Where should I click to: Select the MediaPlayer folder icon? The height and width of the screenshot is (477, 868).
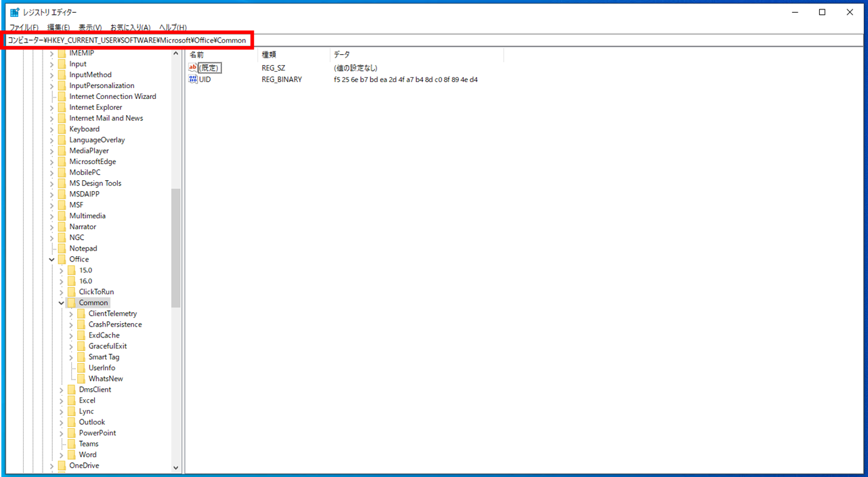tap(62, 150)
